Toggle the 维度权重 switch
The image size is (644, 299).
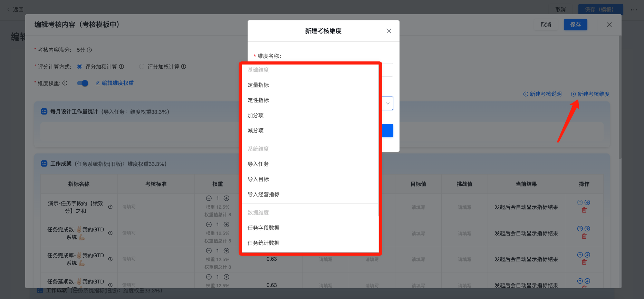[x=83, y=83]
